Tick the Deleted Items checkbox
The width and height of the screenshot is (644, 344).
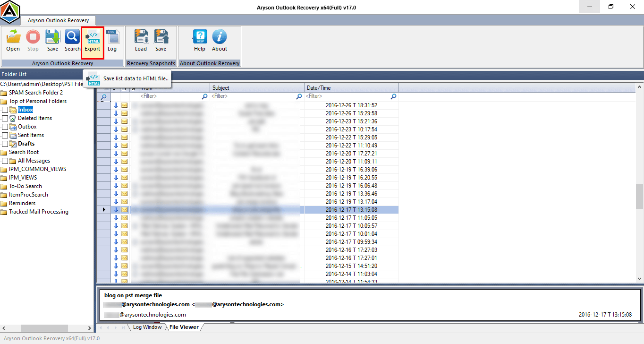(x=5, y=118)
